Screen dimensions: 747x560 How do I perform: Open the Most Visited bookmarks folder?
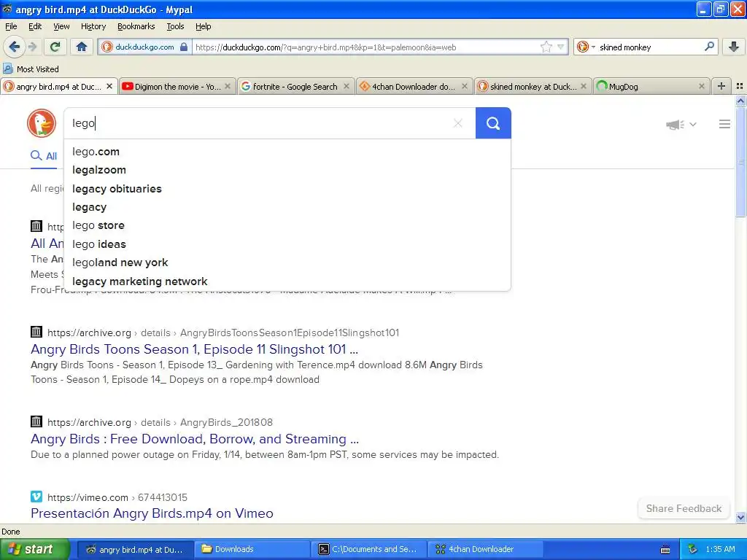pos(31,69)
